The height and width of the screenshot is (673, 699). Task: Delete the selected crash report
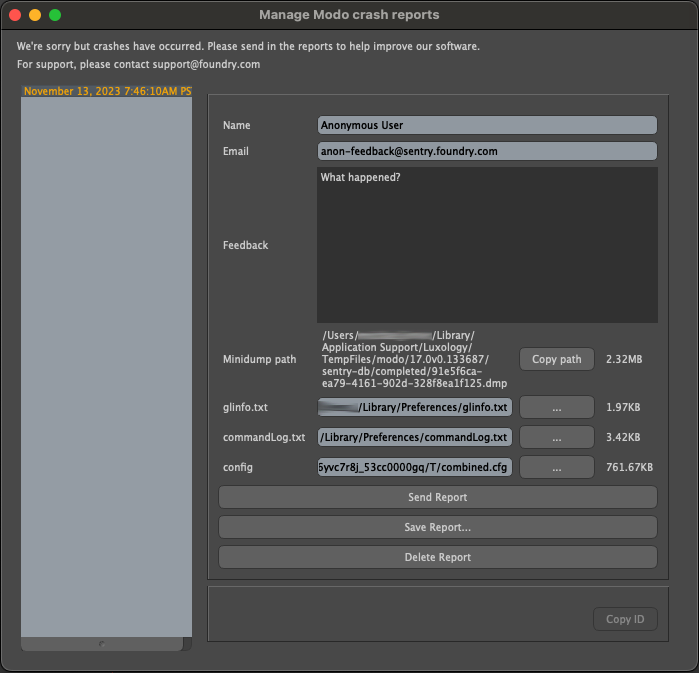pyautogui.click(x=437, y=557)
